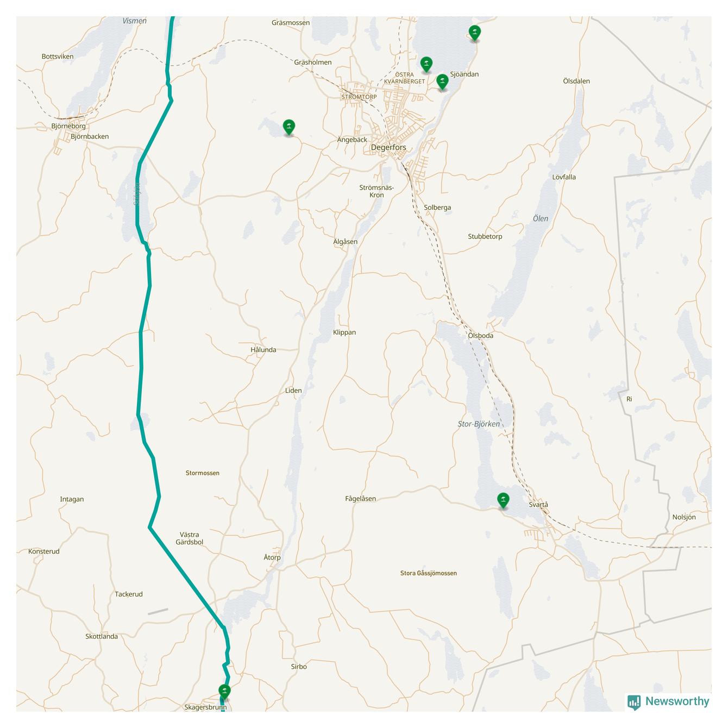Viewport: 728px width, 728px height.
Task: Select beach marker beside Östra Kvarnberget label
Action: tap(426, 65)
